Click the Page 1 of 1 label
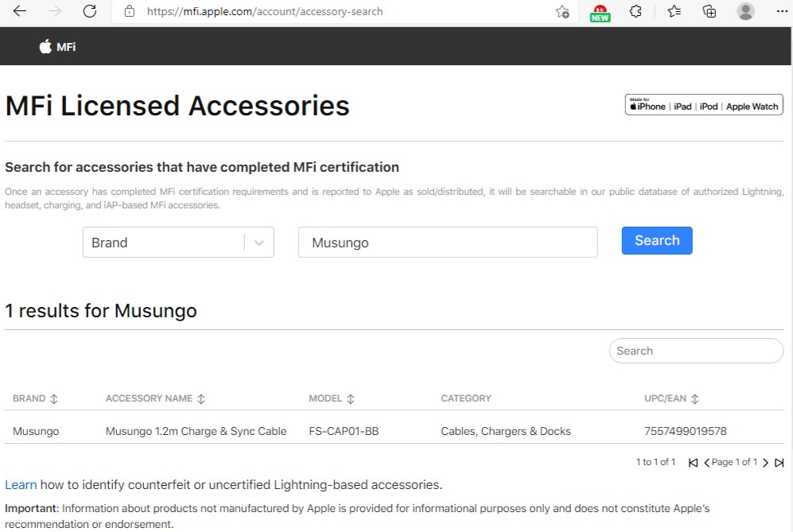 (734, 462)
